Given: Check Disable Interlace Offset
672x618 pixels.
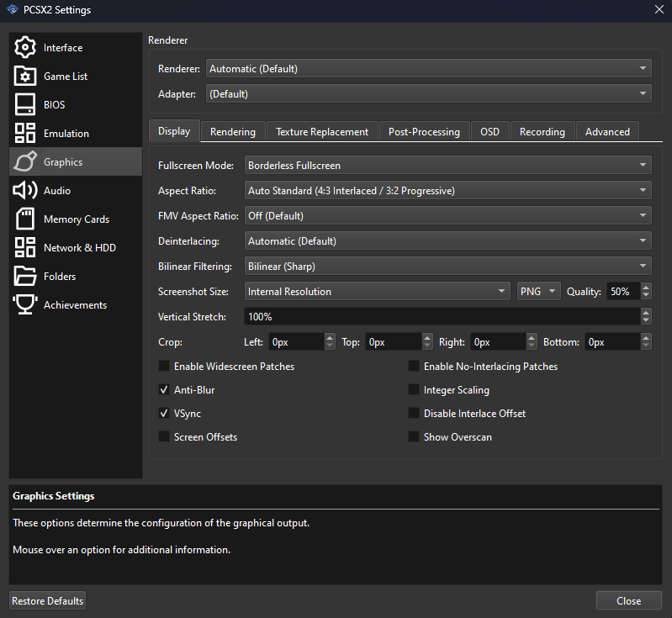Looking at the screenshot, I should (414, 413).
